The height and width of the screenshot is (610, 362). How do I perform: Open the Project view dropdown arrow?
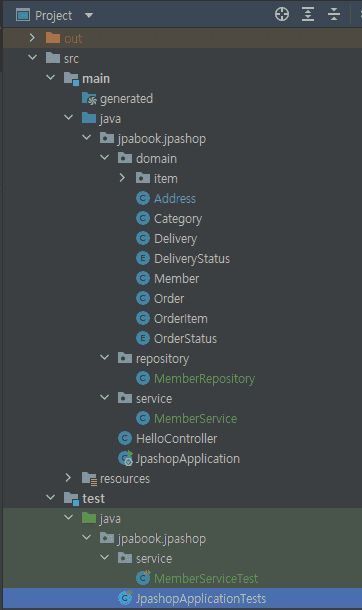pyautogui.click(x=89, y=16)
